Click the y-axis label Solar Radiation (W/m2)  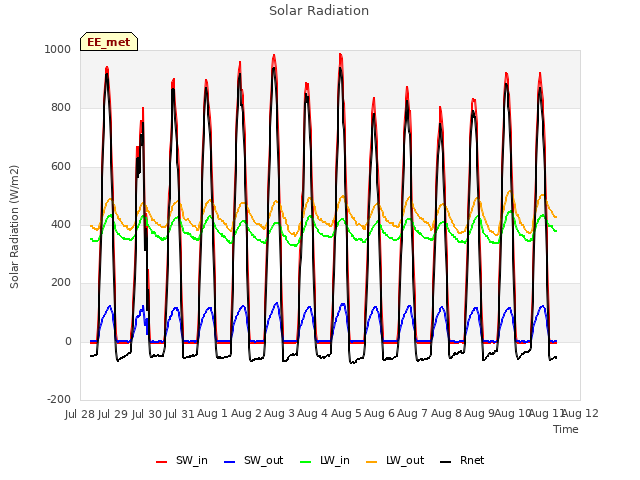click(x=14, y=227)
